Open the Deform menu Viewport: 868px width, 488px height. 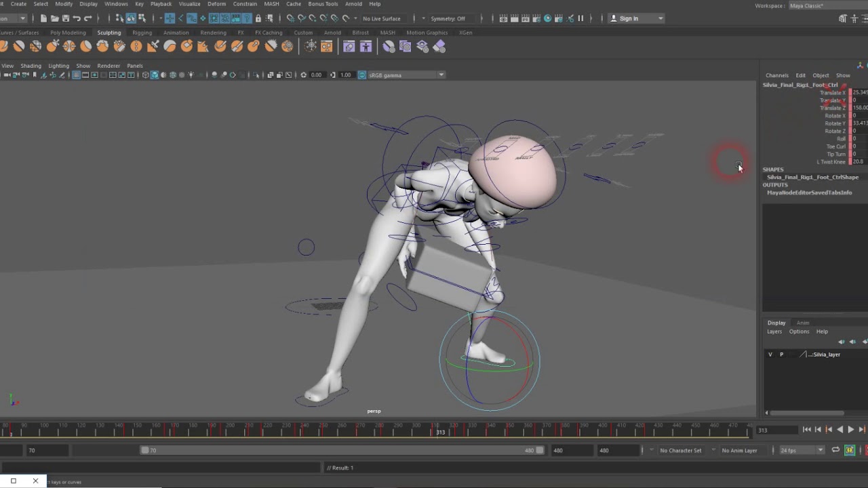[x=216, y=4]
